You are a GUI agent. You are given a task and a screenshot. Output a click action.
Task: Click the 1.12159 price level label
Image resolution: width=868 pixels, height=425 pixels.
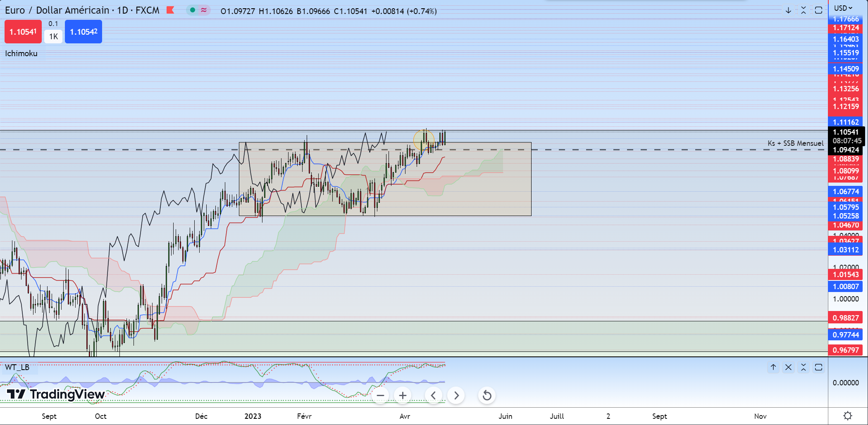(846, 107)
